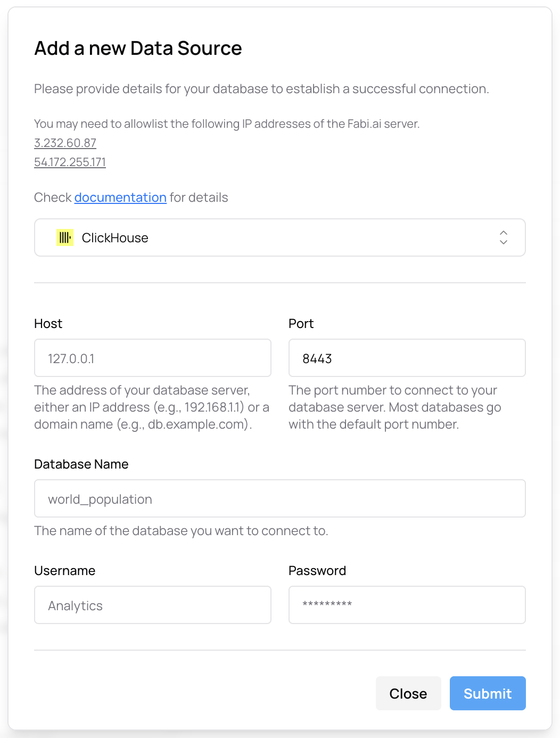Click the up arrow of the selector chevron
560x738 pixels.
tap(504, 234)
